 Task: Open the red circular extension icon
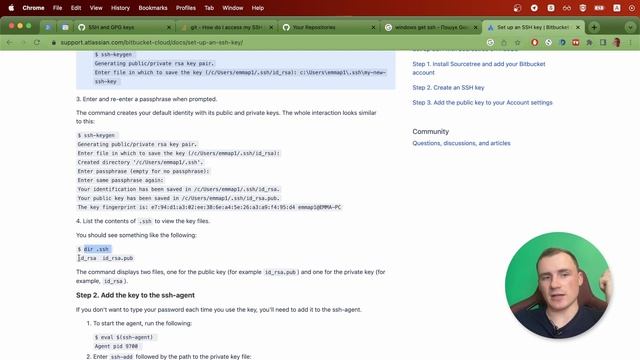(x=535, y=42)
